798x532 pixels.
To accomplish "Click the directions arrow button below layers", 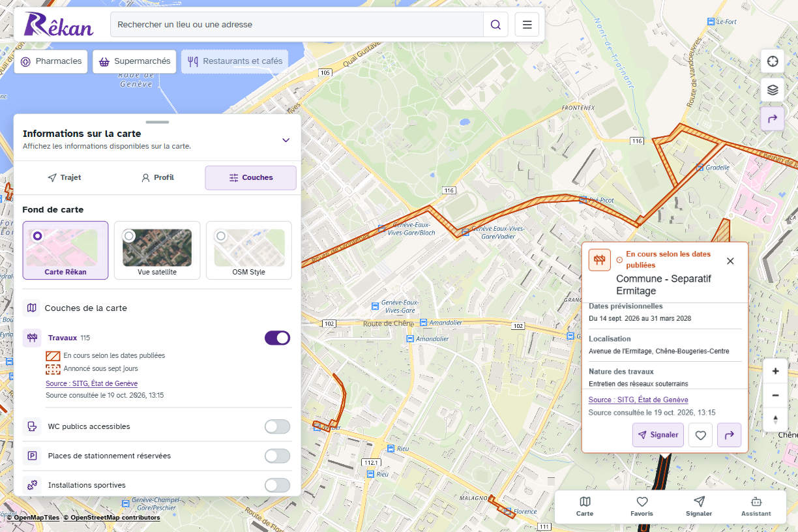I will pyautogui.click(x=773, y=119).
